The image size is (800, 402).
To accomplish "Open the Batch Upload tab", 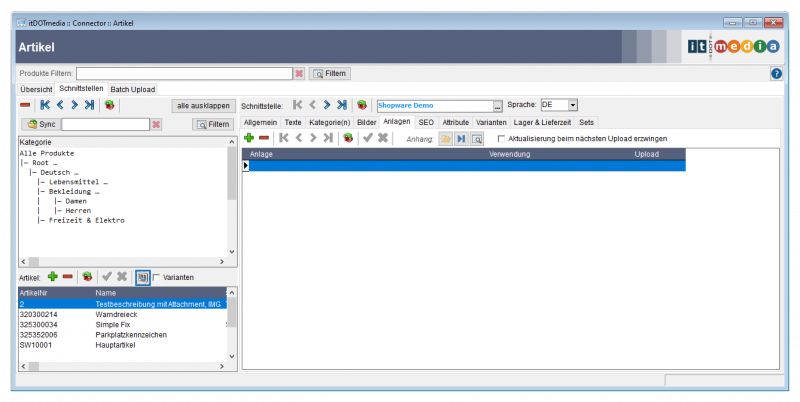I will click(x=133, y=89).
